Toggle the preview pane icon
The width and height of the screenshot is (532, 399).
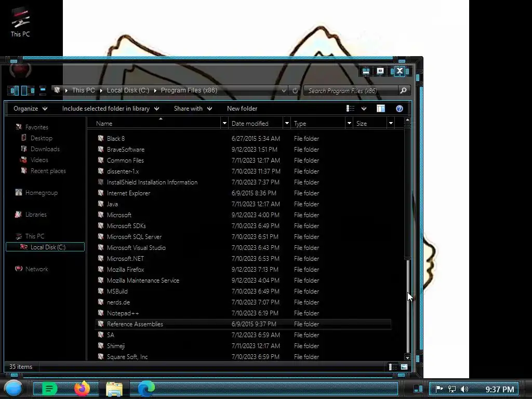381,109
